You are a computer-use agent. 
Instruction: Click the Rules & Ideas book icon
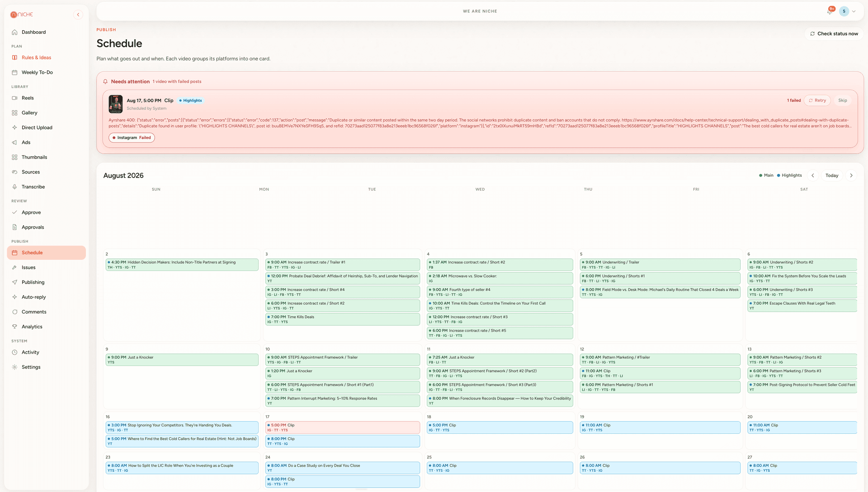click(14, 57)
